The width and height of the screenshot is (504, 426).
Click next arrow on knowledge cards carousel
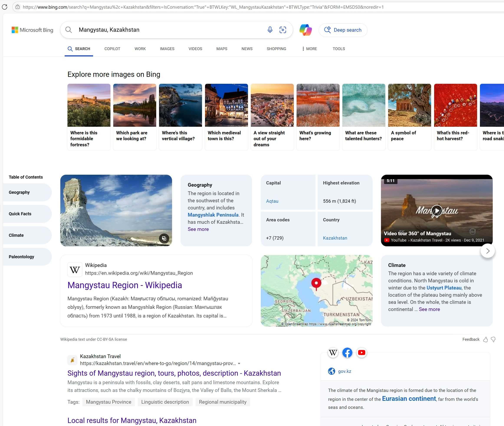point(488,251)
